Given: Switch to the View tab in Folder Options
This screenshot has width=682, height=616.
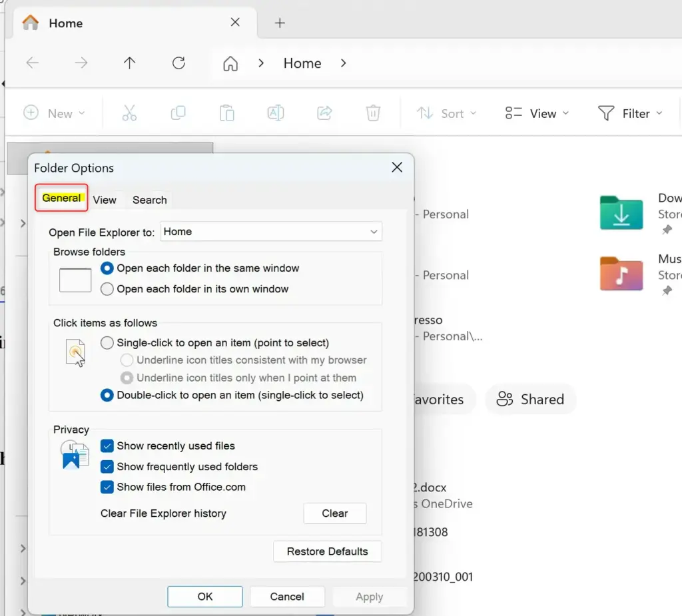Looking at the screenshot, I should (105, 200).
